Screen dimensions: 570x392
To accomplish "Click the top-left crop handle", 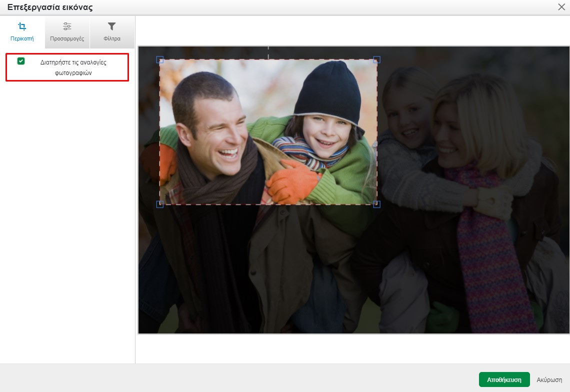I will coord(160,59).
